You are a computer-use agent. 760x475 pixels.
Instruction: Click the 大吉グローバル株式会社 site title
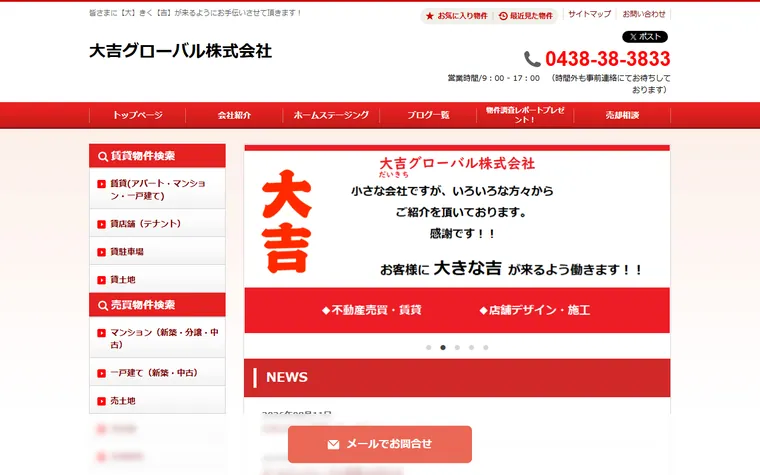180,51
